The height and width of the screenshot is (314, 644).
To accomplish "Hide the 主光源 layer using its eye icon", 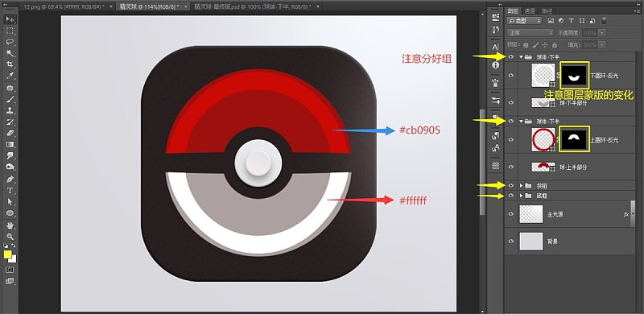I will point(511,214).
